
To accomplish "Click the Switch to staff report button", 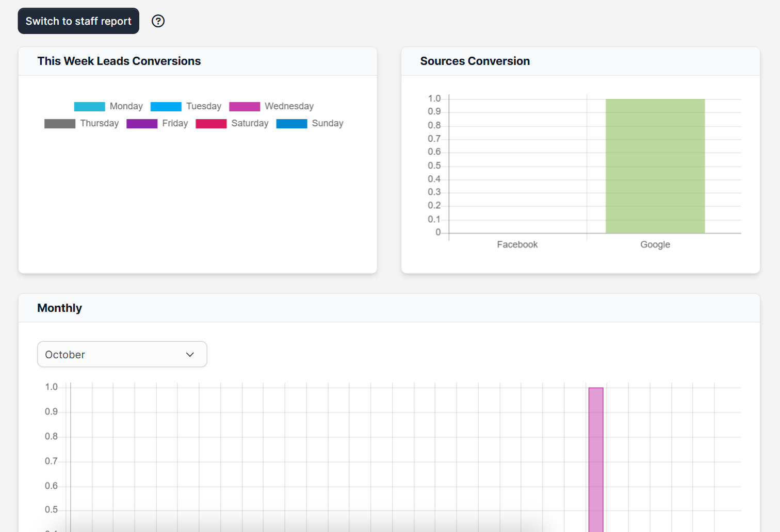I will 78,21.
